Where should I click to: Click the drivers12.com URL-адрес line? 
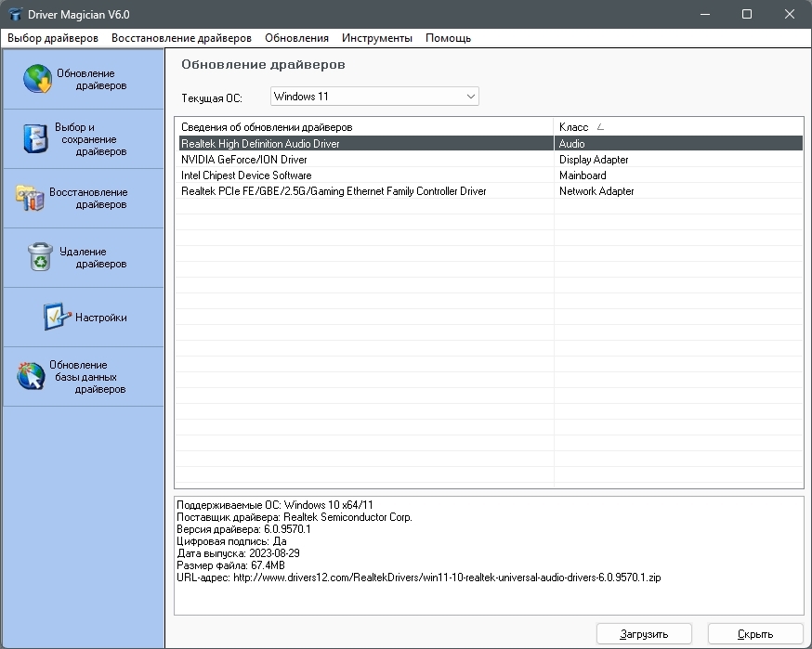click(x=418, y=578)
